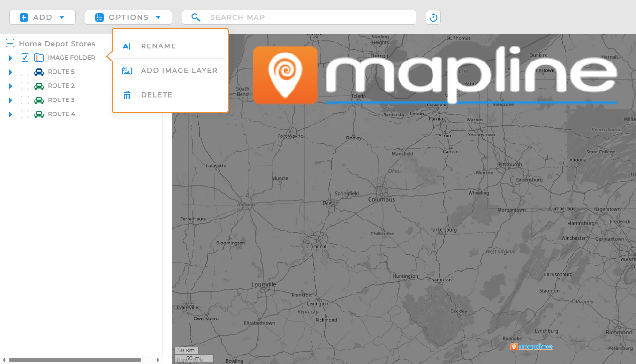
Task: Expand the ROUTE 4 row arrow
Action: pos(11,114)
